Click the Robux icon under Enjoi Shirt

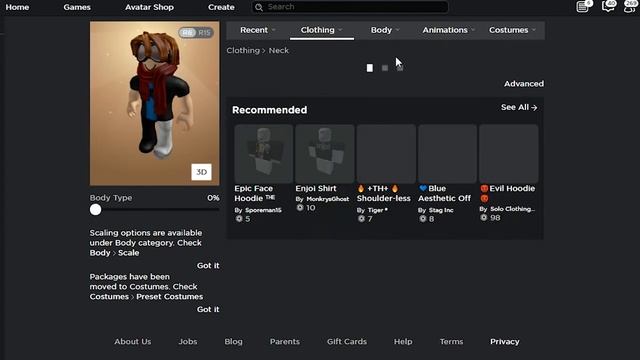pos(300,208)
